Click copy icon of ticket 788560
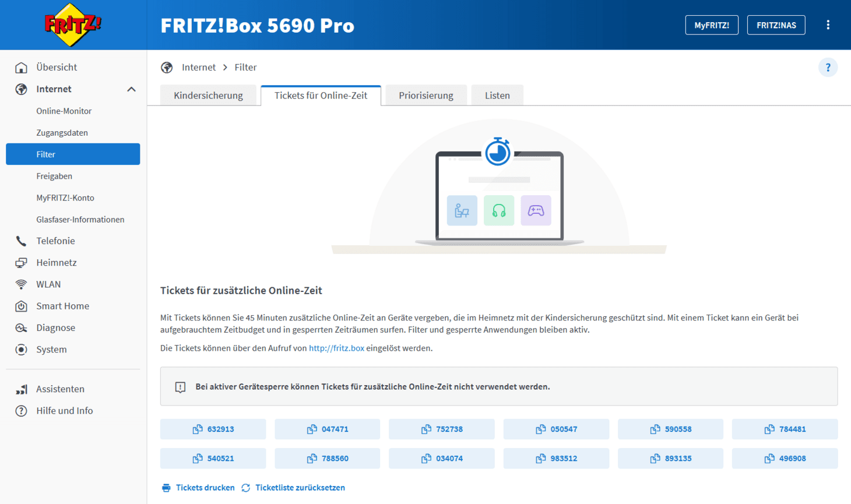The height and width of the screenshot is (504, 851). click(x=312, y=459)
